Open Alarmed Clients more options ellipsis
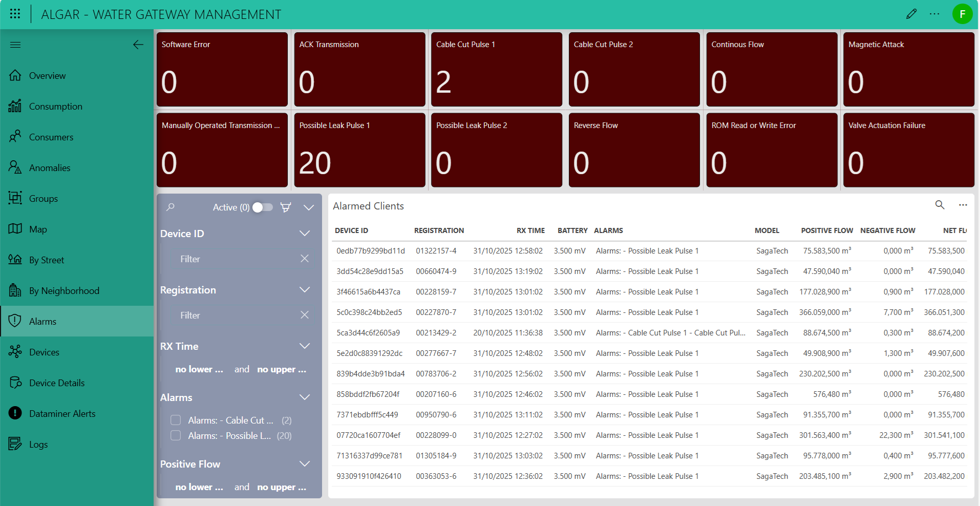The width and height of the screenshot is (980, 506). 963,205
